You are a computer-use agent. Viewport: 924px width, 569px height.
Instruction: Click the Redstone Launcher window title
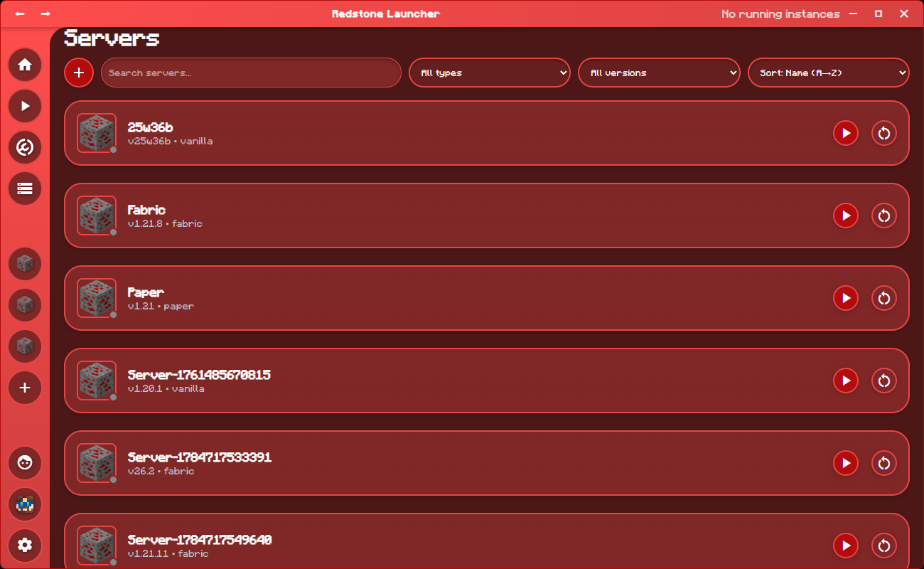(386, 14)
